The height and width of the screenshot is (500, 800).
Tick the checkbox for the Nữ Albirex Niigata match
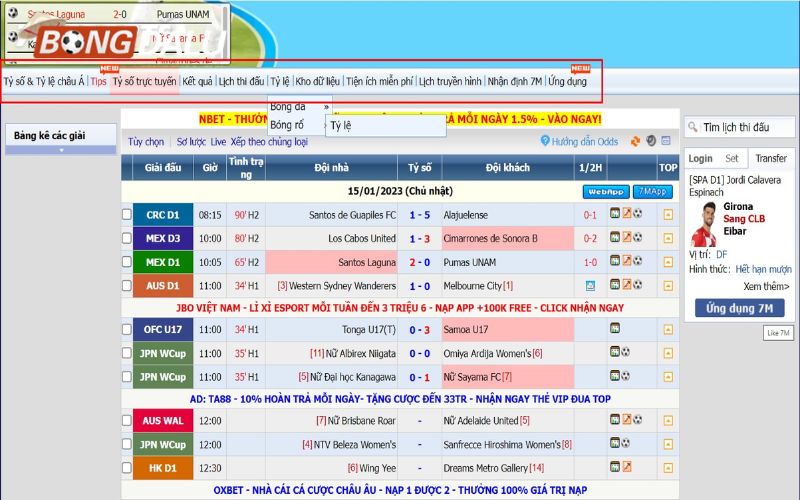[x=127, y=353]
